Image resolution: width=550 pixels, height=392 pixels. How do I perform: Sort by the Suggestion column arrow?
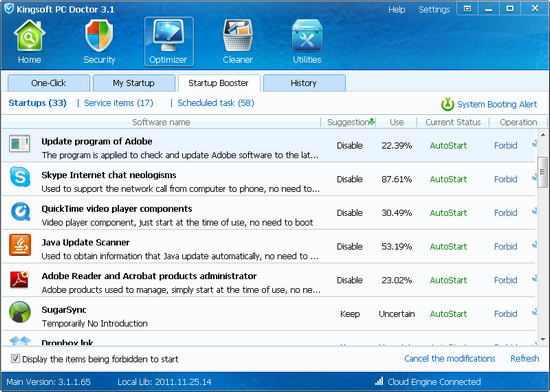click(x=372, y=122)
